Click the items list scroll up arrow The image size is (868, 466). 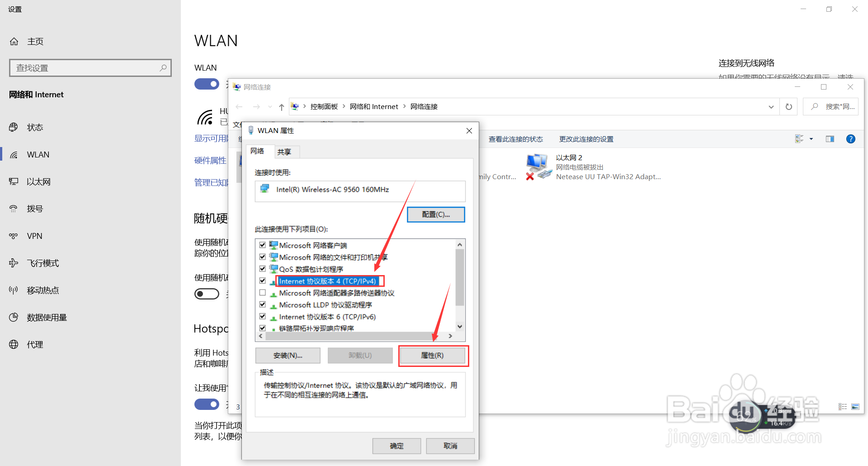coord(460,245)
